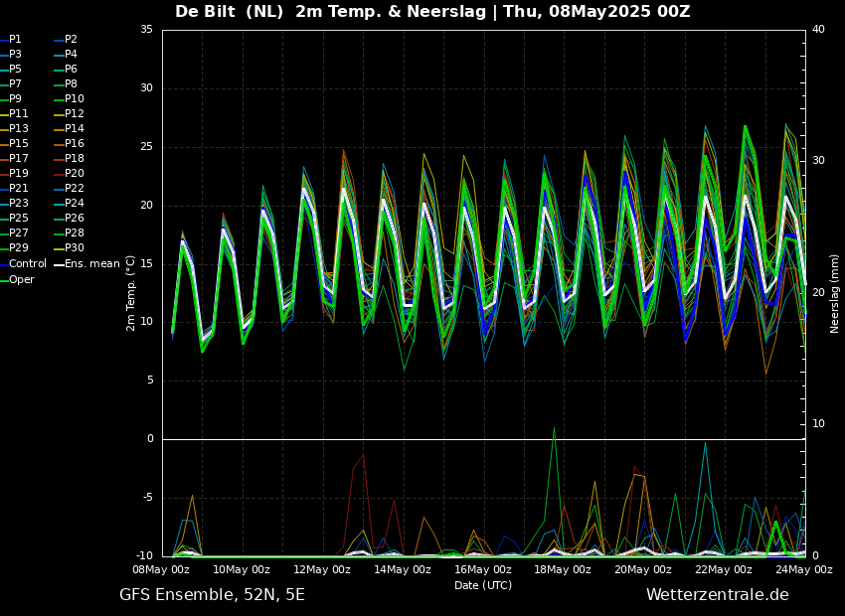This screenshot has height=616, width=845.
Task: Click the P10 legend label
Action: click(x=74, y=99)
